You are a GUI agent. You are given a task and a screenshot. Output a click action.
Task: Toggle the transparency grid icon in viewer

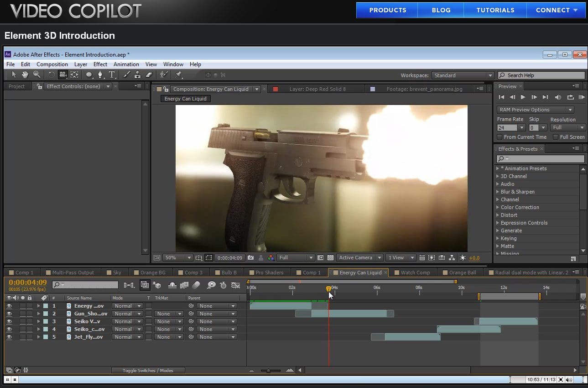[x=330, y=258]
